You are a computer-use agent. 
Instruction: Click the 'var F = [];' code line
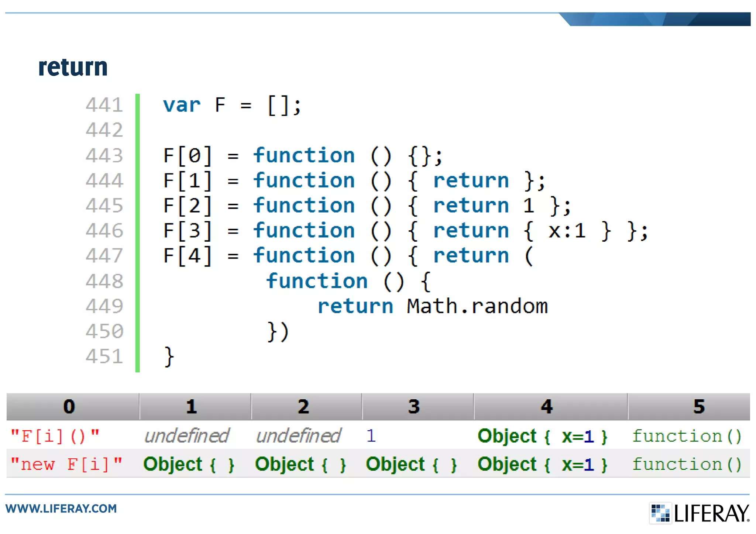coord(232,105)
